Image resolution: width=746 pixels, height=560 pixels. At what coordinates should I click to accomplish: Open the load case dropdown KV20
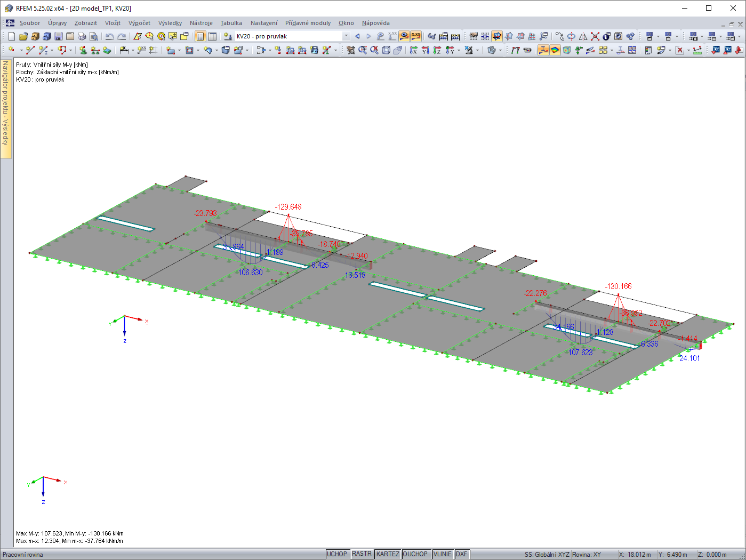pyautogui.click(x=346, y=36)
